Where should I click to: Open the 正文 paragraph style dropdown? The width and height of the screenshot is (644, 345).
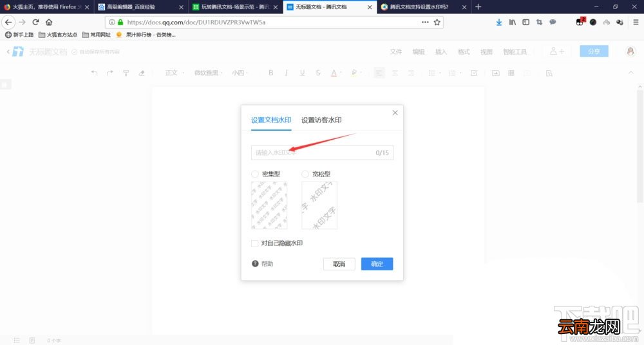point(175,73)
